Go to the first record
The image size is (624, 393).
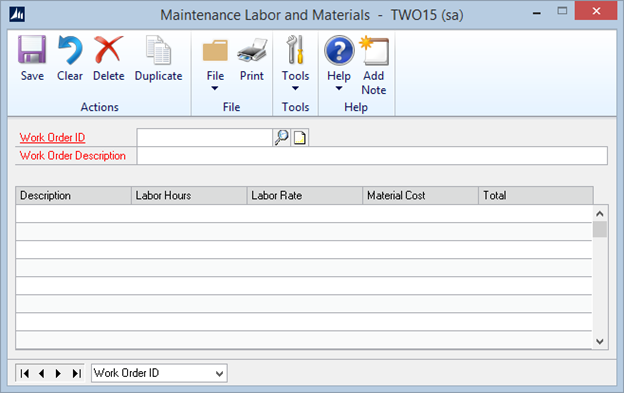pyautogui.click(x=25, y=374)
